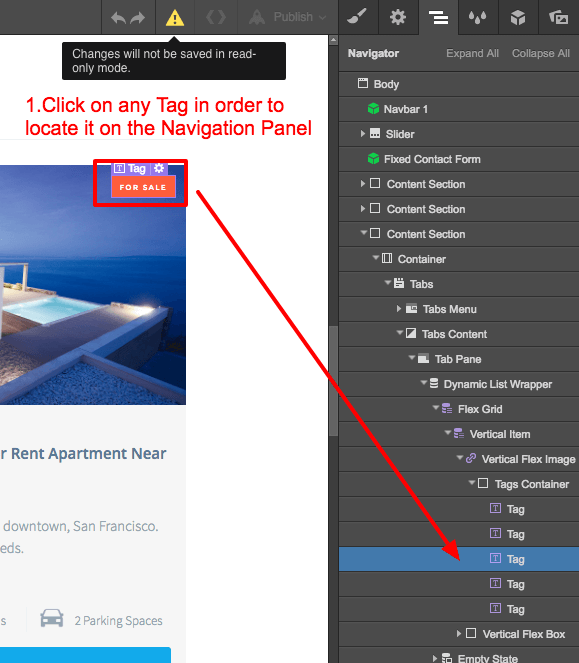The width and height of the screenshot is (579, 663).
Task: Open the Interactions cube tab
Action: coord(518,17)
